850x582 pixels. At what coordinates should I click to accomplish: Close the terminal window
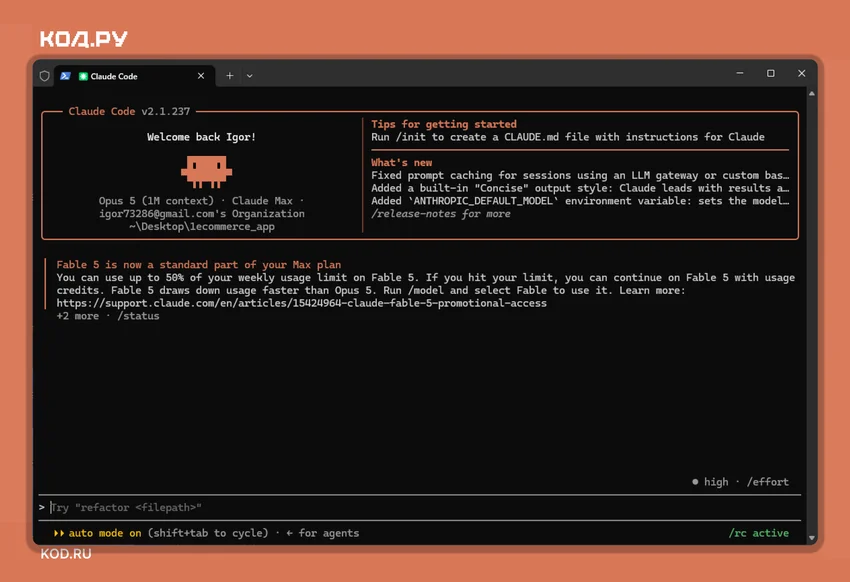802,73
